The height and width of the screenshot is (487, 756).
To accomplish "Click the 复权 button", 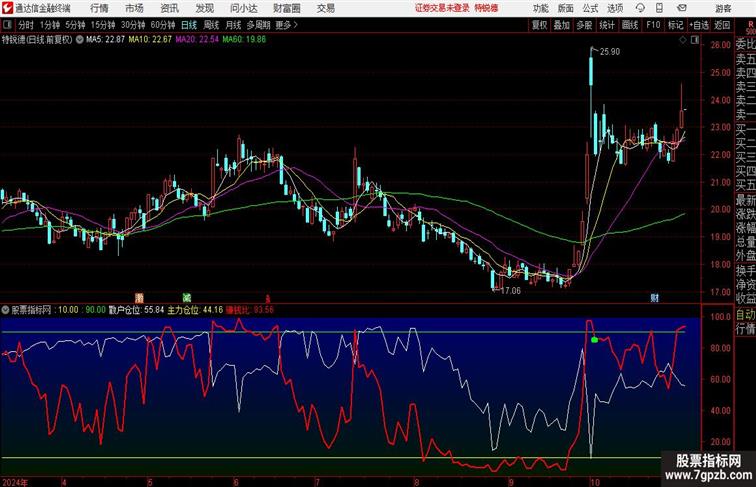I will (x=539, y=25).
